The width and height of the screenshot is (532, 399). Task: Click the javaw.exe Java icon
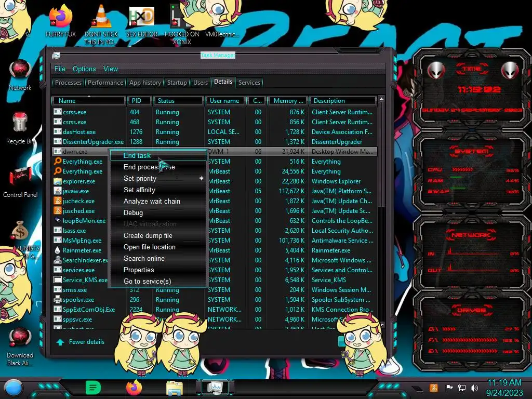pyautogui.click(x=58, y=191)
